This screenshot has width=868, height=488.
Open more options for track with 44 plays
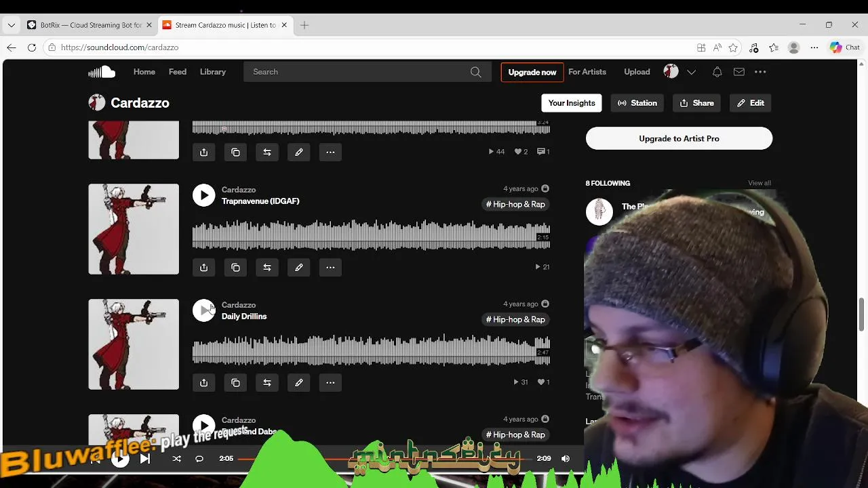(330, 152)
